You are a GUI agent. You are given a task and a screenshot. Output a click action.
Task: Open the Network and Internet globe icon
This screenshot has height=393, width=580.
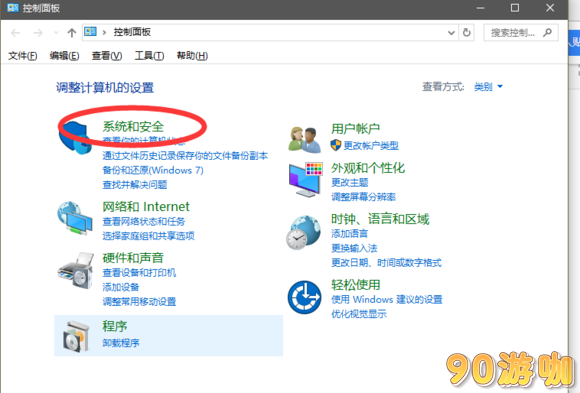(75, 218)
